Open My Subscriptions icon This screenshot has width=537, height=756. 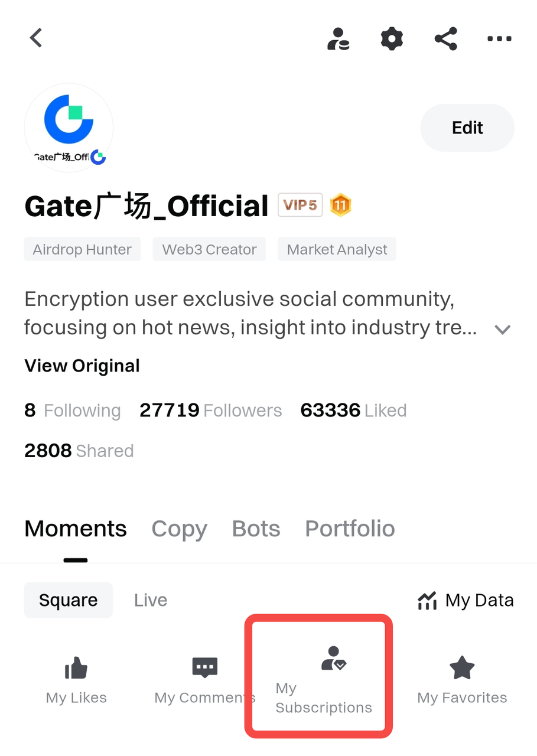pyautogui.click(x=334, y=657)
